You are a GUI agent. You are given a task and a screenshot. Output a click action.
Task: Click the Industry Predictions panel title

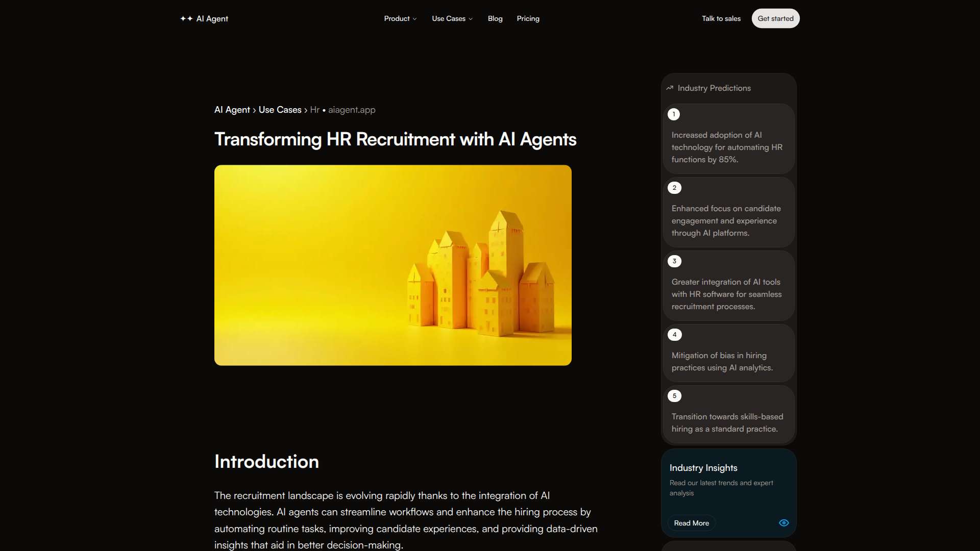point(714,88)
